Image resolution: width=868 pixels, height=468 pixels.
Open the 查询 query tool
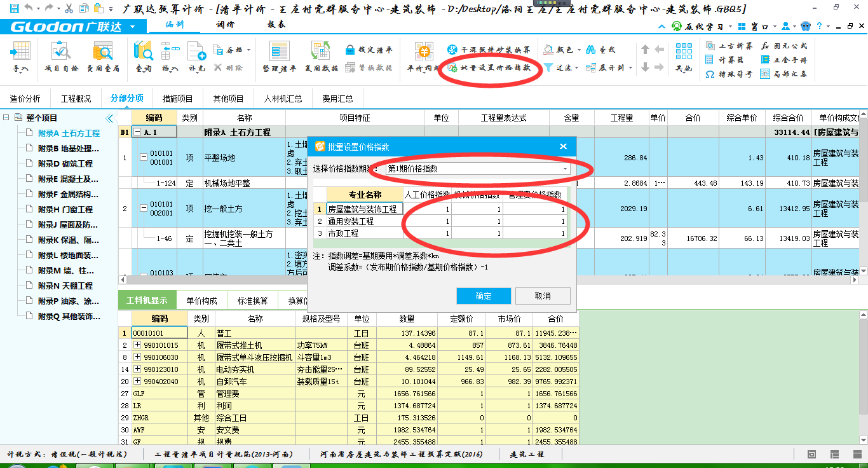point(144,57)
